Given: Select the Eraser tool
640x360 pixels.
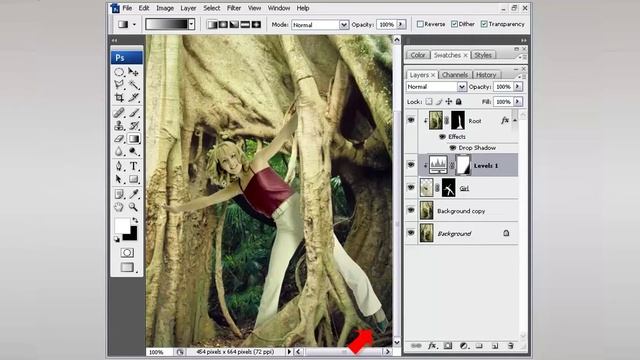Looking at the screenshot, I should tap(119, 139).
